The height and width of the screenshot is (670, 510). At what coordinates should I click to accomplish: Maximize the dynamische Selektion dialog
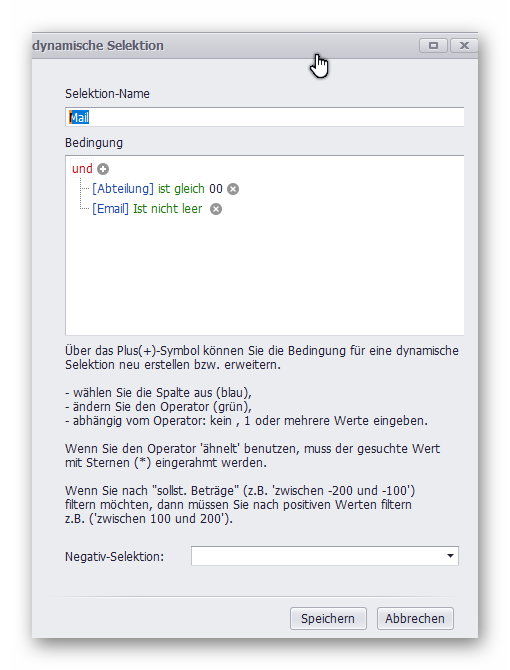433,45
